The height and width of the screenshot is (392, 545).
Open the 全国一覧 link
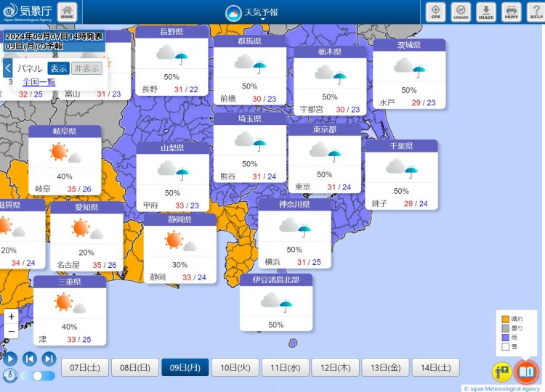(39, 82)
